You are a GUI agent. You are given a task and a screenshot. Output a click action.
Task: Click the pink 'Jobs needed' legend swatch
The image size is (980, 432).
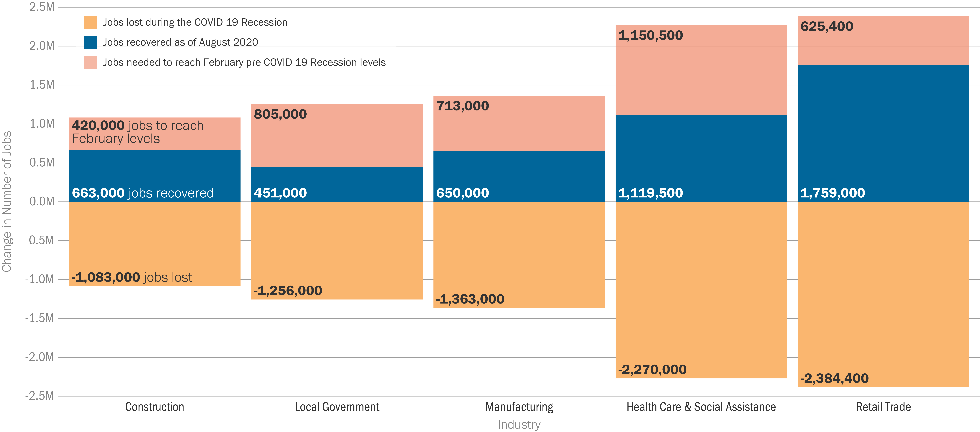click(91, 62)
